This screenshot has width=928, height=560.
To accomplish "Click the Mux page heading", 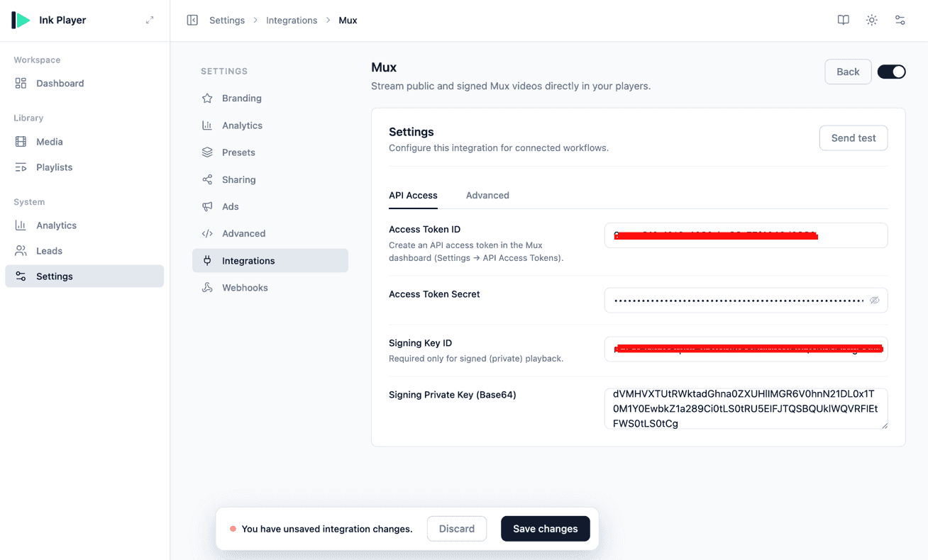I will tap(384, 67).
